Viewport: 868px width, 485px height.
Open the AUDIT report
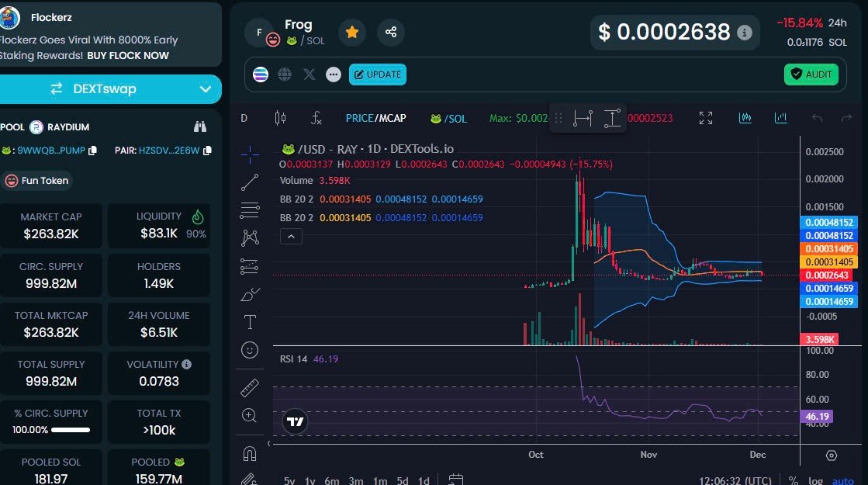coord(811,74)
